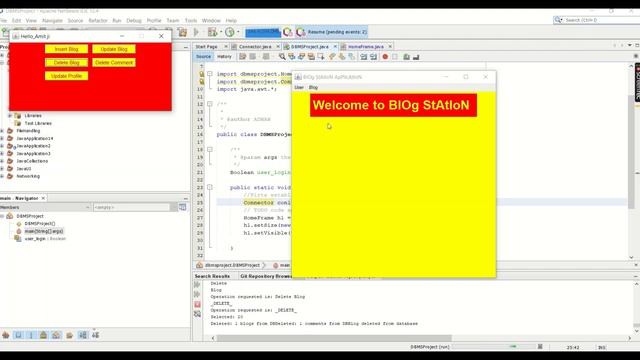
Task: Click the Update Blog button
Action: [x=114, y=49]
